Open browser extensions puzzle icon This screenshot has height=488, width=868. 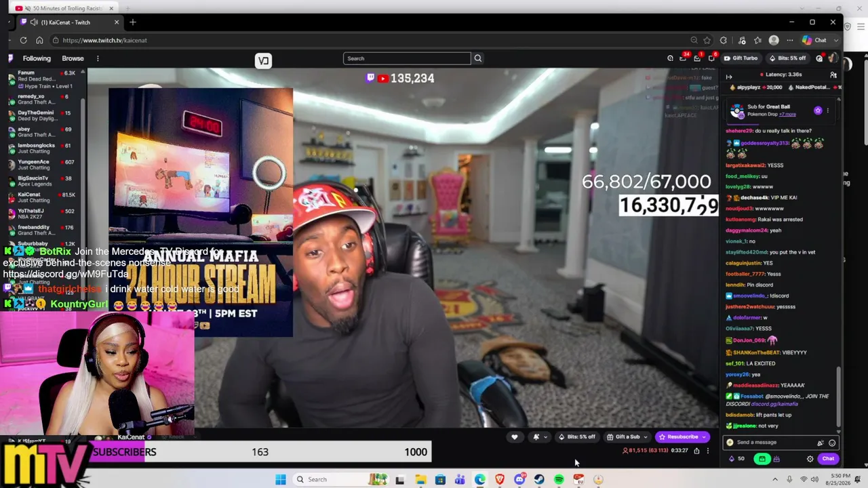[724, 40]
